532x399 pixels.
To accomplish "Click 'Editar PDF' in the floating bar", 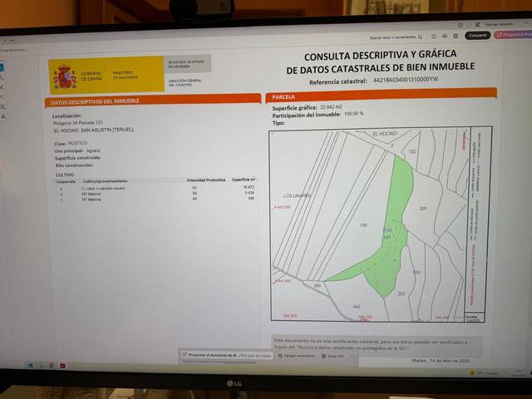I will tap(332, 357).
